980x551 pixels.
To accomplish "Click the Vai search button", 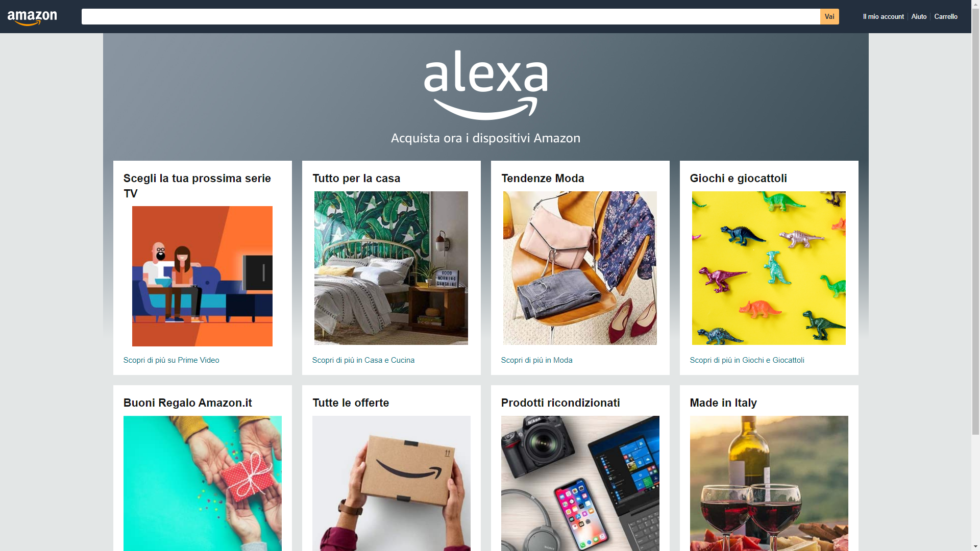I will pos(829,16).
